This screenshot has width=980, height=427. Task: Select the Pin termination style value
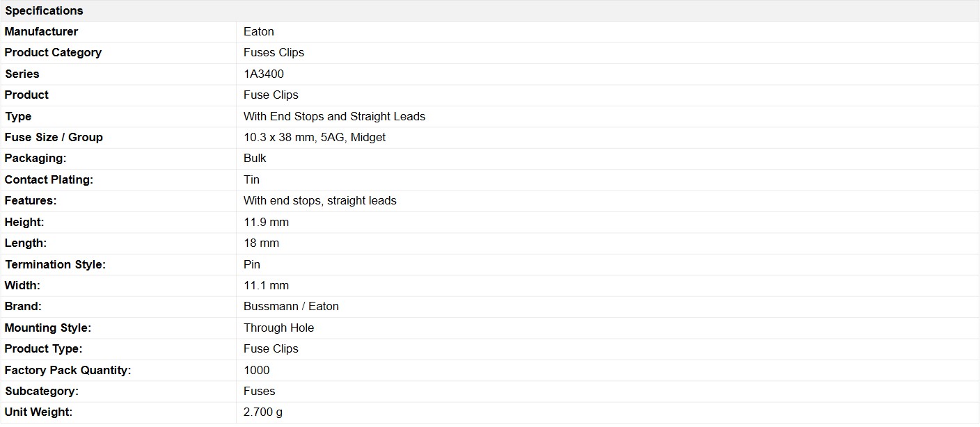252,264
